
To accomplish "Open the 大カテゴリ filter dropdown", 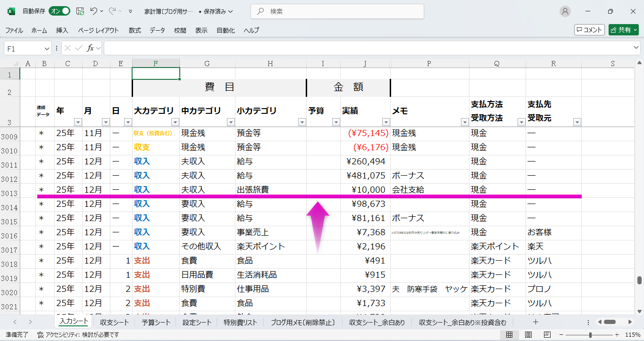I will point(175,122).
